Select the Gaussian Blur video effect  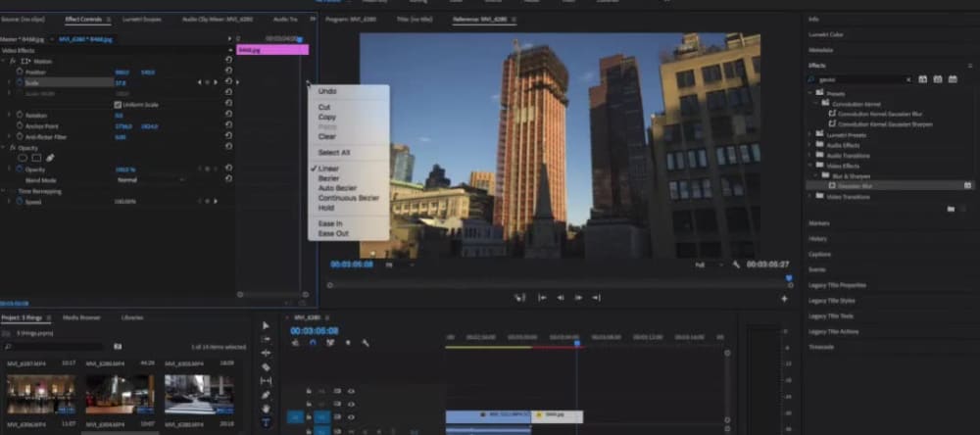pyautogui.click(x=855, y=185)
